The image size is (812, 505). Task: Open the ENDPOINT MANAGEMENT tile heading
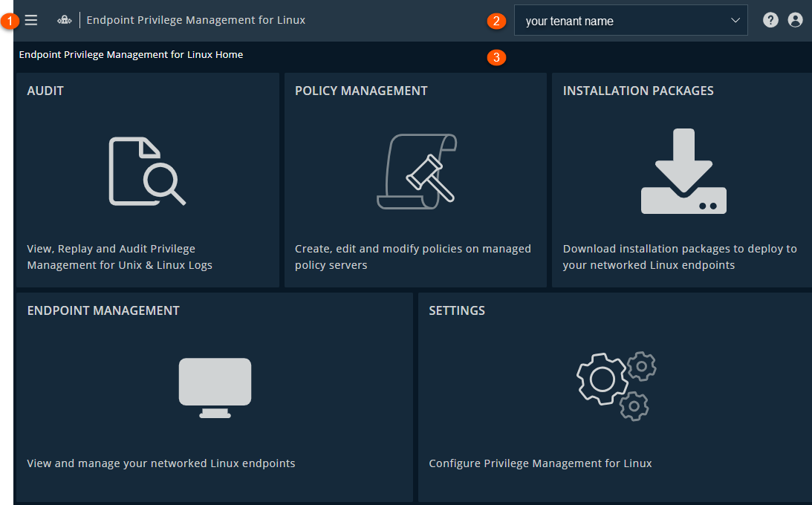pyautogui.click(x=103, y=311)
